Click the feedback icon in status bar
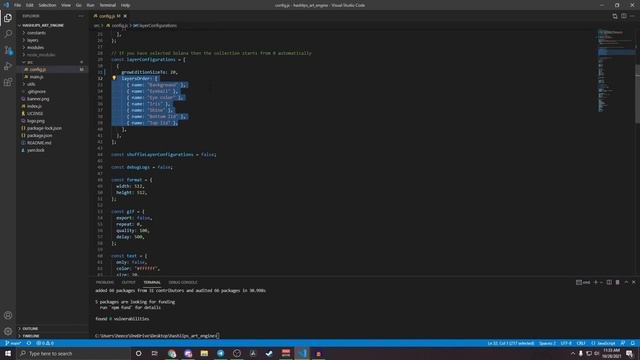The width and height of the screenshot is (640, 360). pyautogui.click(x=623, y=343)
